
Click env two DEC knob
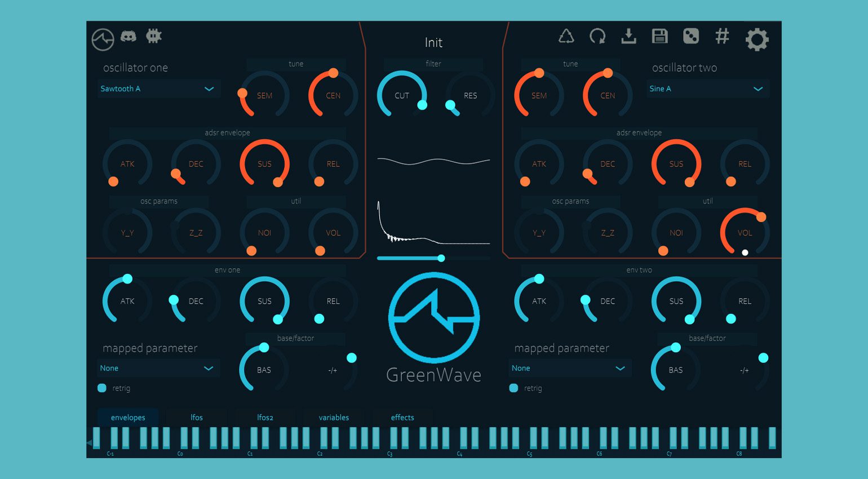pyautogui.click(x=608, y=301)
